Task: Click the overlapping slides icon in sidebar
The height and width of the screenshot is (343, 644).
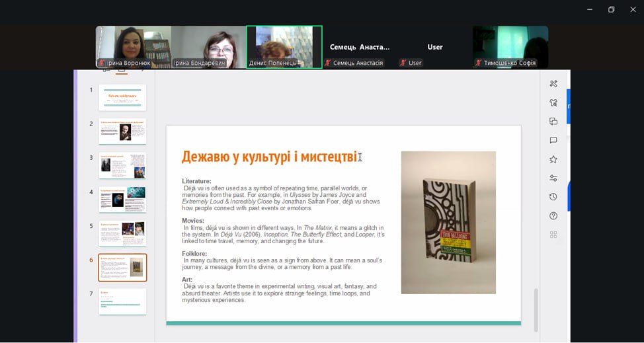Action: coord(553,122)
